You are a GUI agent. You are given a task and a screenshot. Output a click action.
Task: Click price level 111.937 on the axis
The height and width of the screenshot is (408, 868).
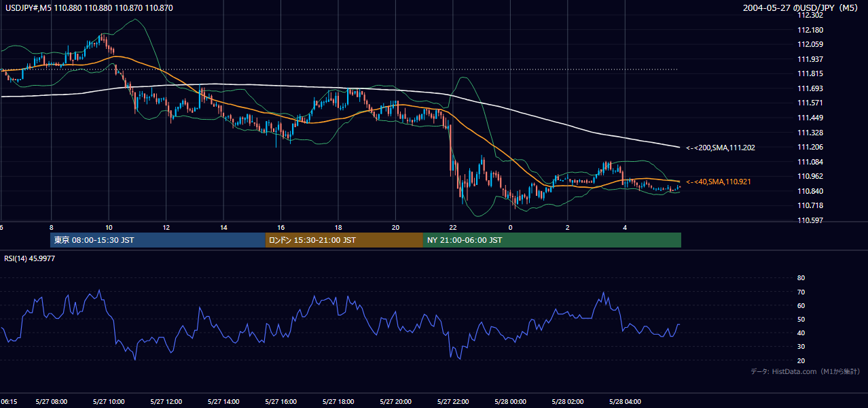(810, 59)
